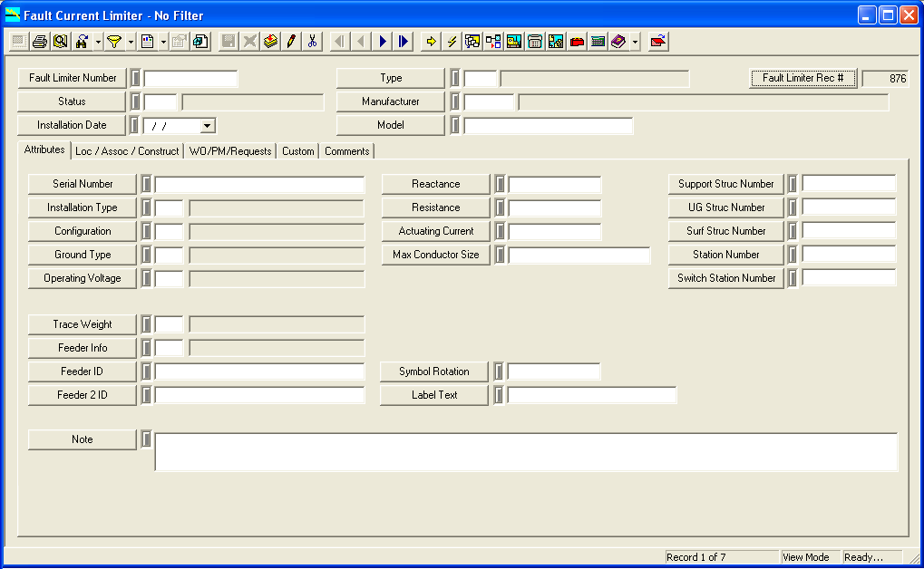The width and height of the screenshot is (924, 569).
Task: Expand dropdown arrow next to report icon
Action: (x=163, y=42)
